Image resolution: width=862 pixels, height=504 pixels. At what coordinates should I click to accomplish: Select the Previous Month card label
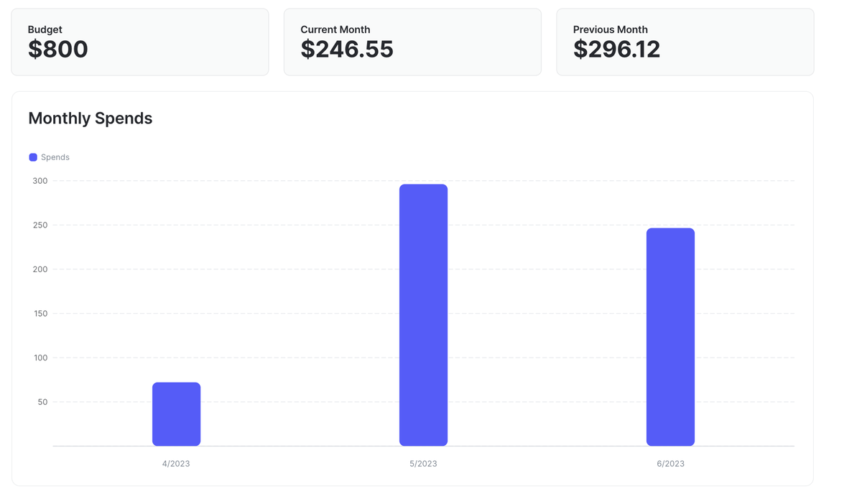(611, 29)
